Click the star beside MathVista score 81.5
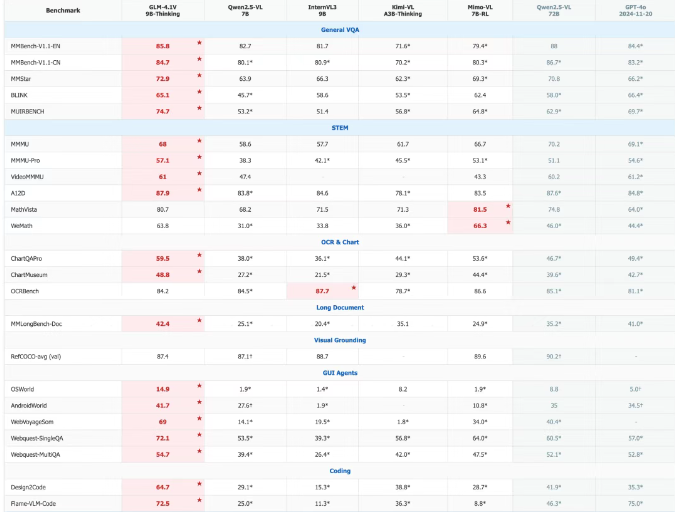Image resolution: width=675 pixels, height=512 pixels. pyautogui.click(x=508, y=206)
